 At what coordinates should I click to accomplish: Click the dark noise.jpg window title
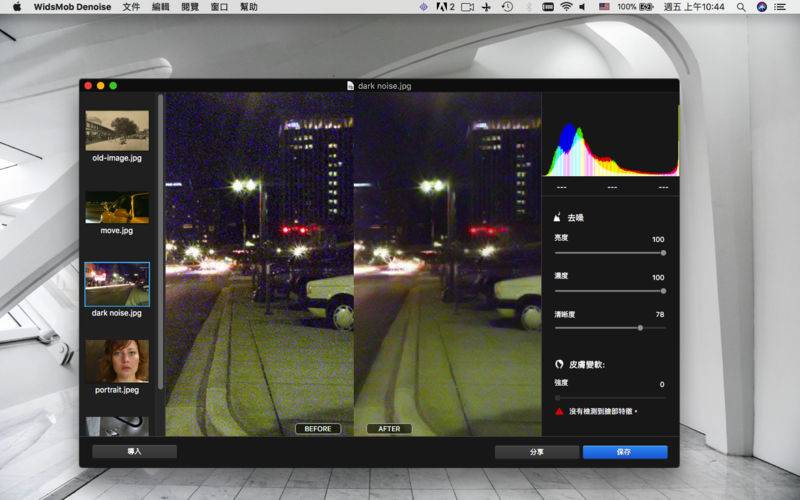385,86
